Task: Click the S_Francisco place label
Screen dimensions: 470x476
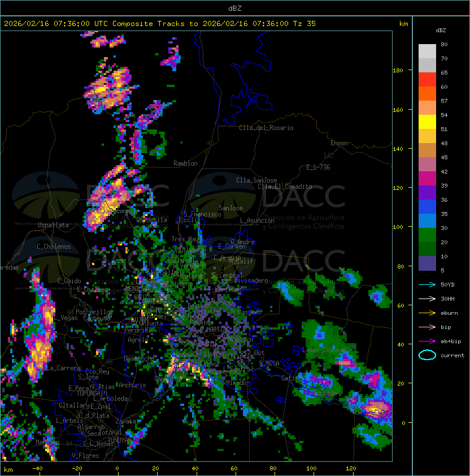Action: click(x=202, y=214)
